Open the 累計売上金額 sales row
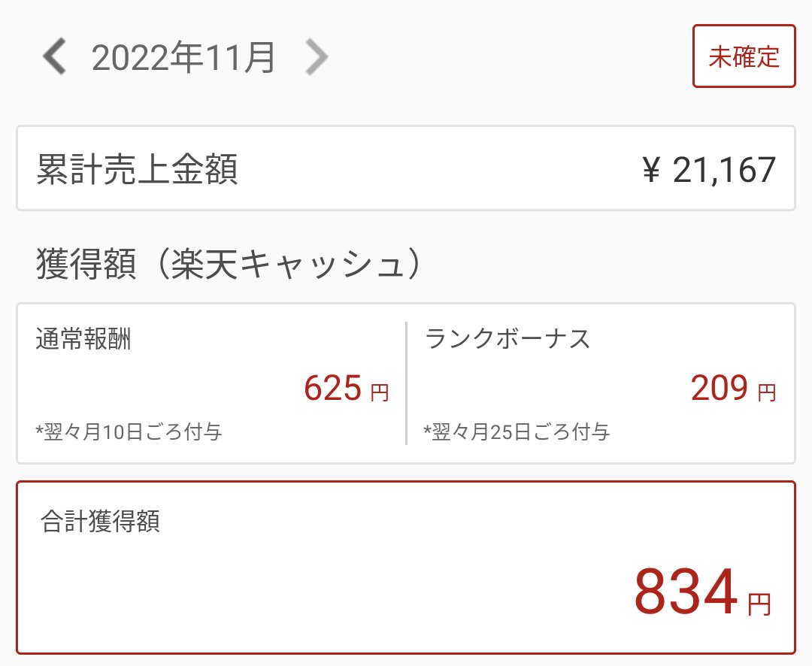Screen dimensions: 812x666 point(405,168)
